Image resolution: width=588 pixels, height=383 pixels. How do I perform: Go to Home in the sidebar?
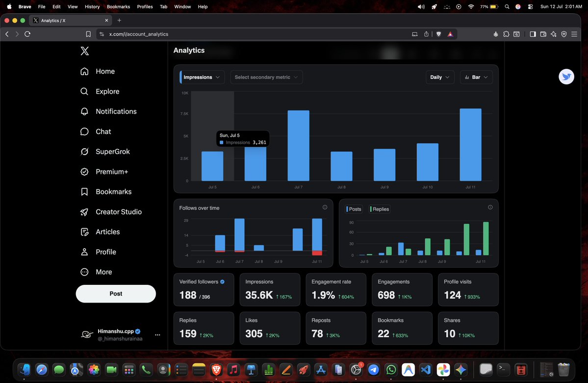pos(98,71)
